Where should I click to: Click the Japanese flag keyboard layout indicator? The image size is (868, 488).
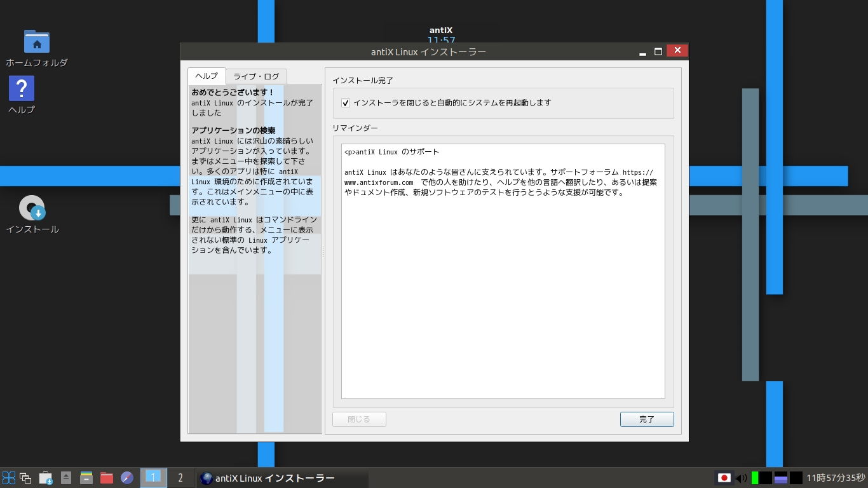click(723, 478)
